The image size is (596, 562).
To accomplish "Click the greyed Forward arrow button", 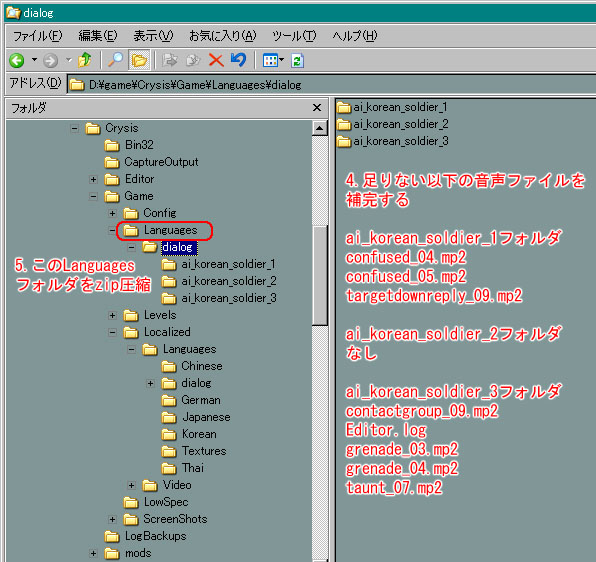I will [x=51, y=60].
